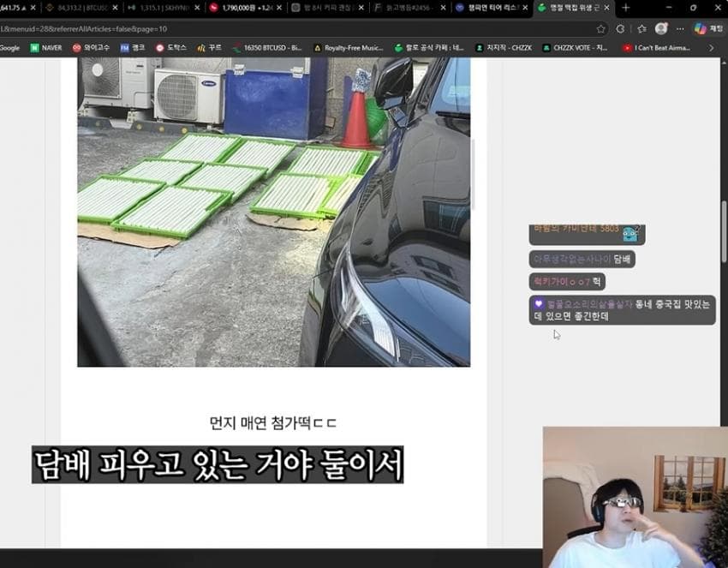The width and height of the screenshot is (728, 568).
Task: Click the 럭키가이 chat message
Action: pyautogui.click(x=567, y=282)
